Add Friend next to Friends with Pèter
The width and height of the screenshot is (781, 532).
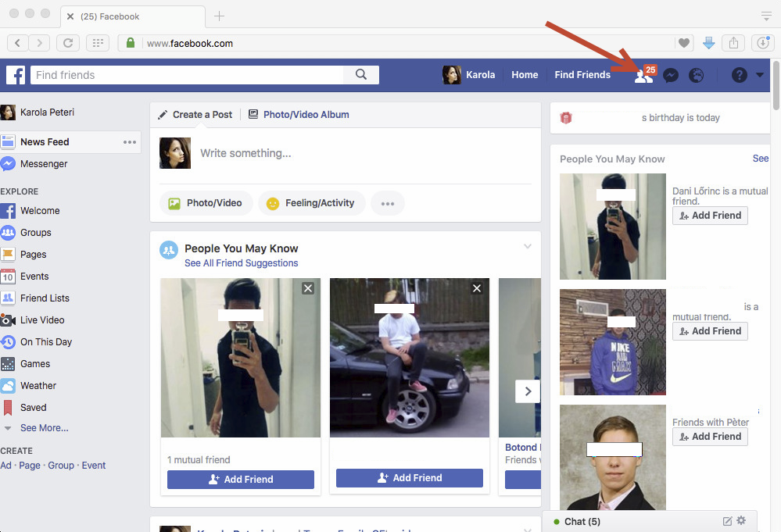(710, 437)
